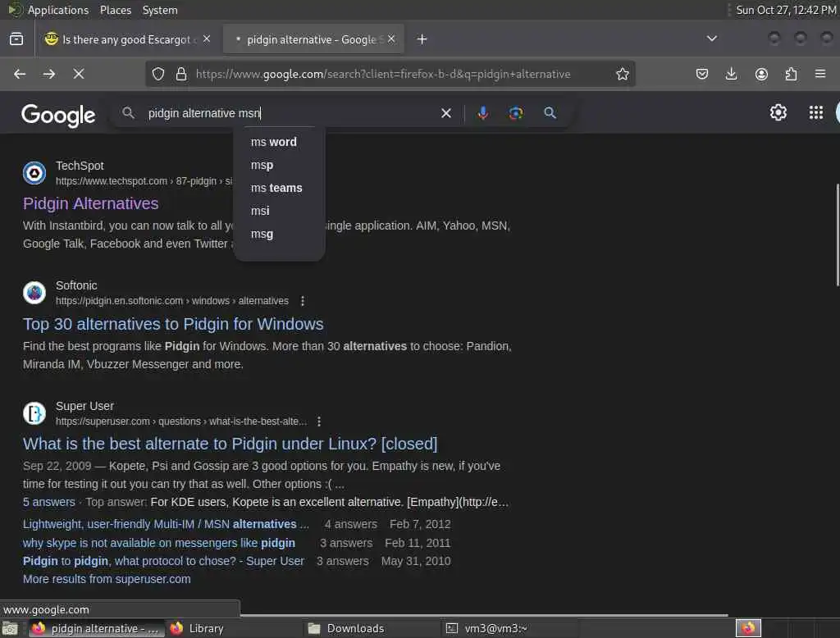
Task: Click the date and time clock
Action: point(785,10)
